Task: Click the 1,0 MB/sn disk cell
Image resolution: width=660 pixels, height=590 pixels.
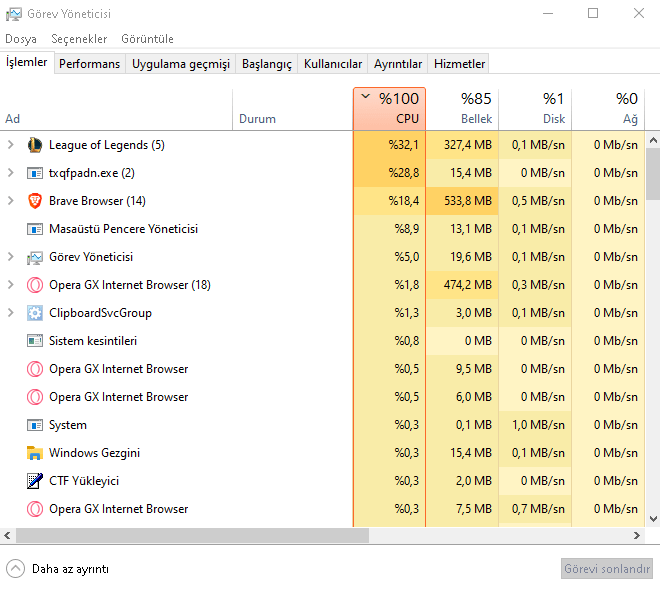Action: [x=535, y=425]
